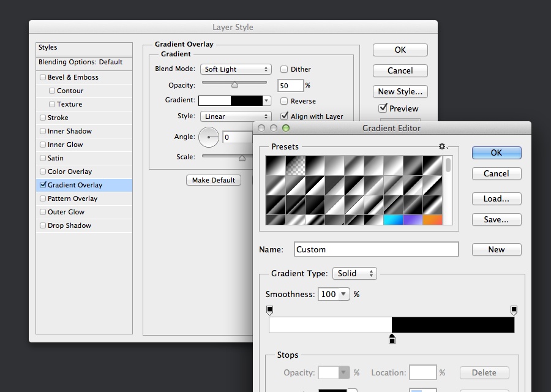Click the angle dial in Layer Style
Viewport: 551px width, 392px height.
point(209,137)
